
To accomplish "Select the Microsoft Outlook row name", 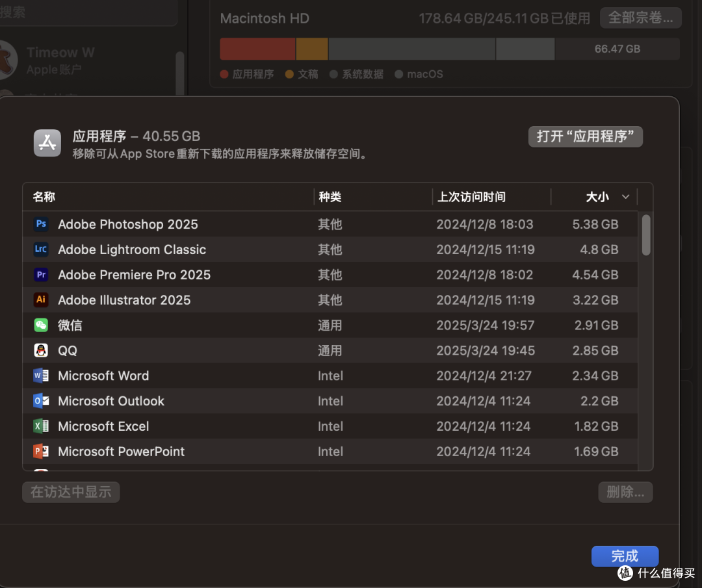I will tap(111, 401).
